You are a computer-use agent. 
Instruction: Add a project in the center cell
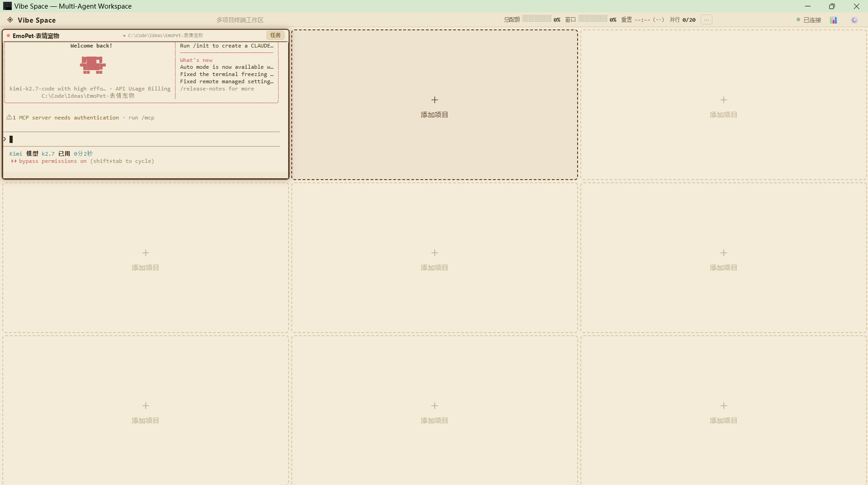[434, 258]
